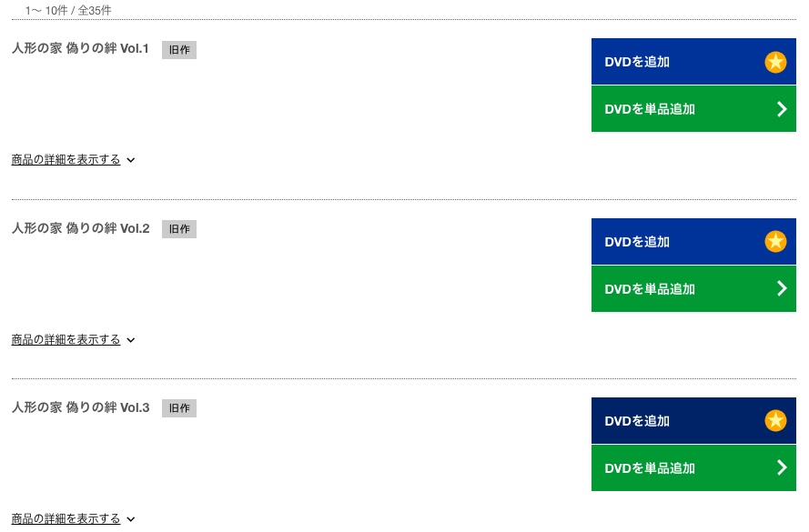Click star icon on Vol.3 DVD add button
Viewport: 809px width, 532px height.
[775, 421]
